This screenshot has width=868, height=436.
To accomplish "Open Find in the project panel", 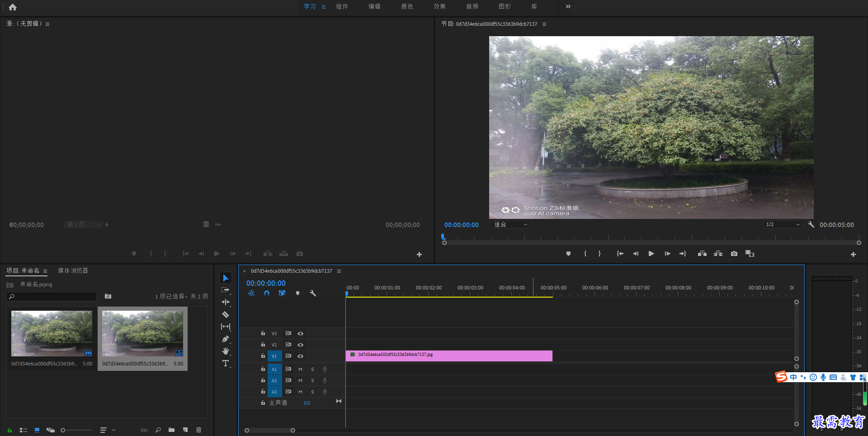I will click(x=158, y=430).
